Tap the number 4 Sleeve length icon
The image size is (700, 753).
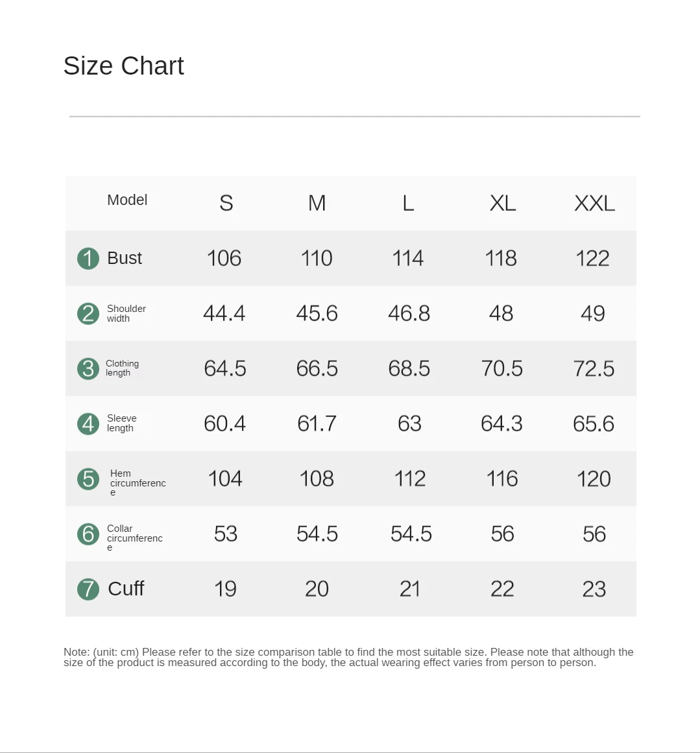88,424
